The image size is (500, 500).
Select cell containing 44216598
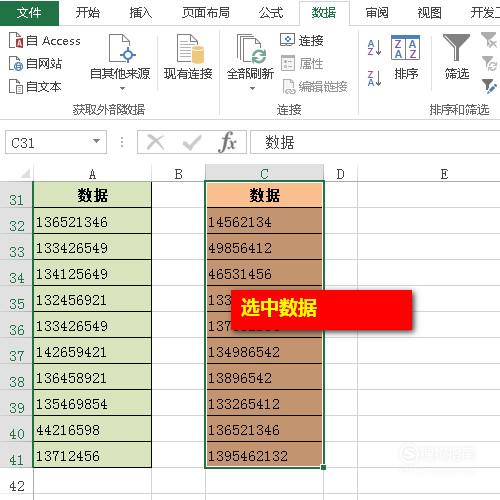pyautogui.click(x=92, y=429)
